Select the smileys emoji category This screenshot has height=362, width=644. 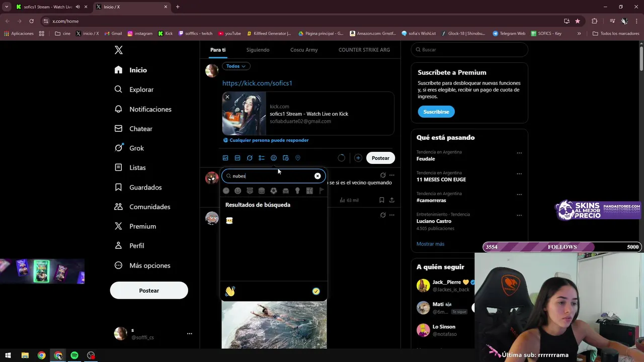[237, 191]
